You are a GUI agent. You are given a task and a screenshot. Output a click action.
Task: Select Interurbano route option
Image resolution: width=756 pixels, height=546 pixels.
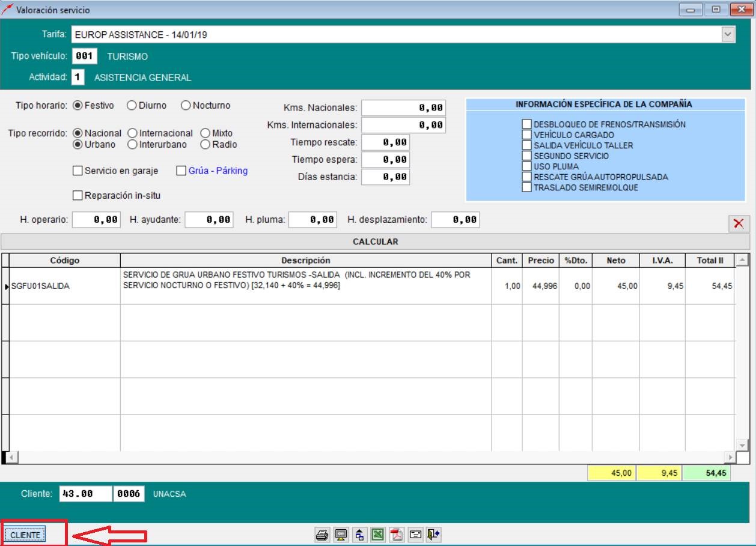coord(132,144)
